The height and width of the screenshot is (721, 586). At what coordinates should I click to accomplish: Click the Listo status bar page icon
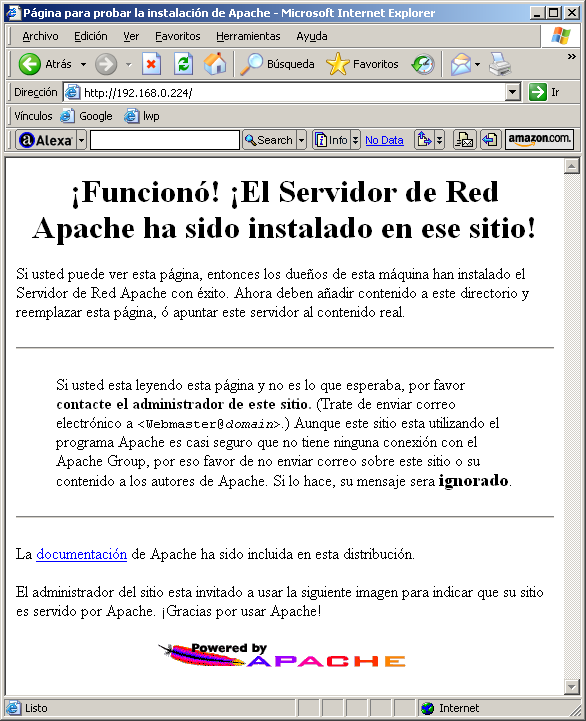[13, 708]
